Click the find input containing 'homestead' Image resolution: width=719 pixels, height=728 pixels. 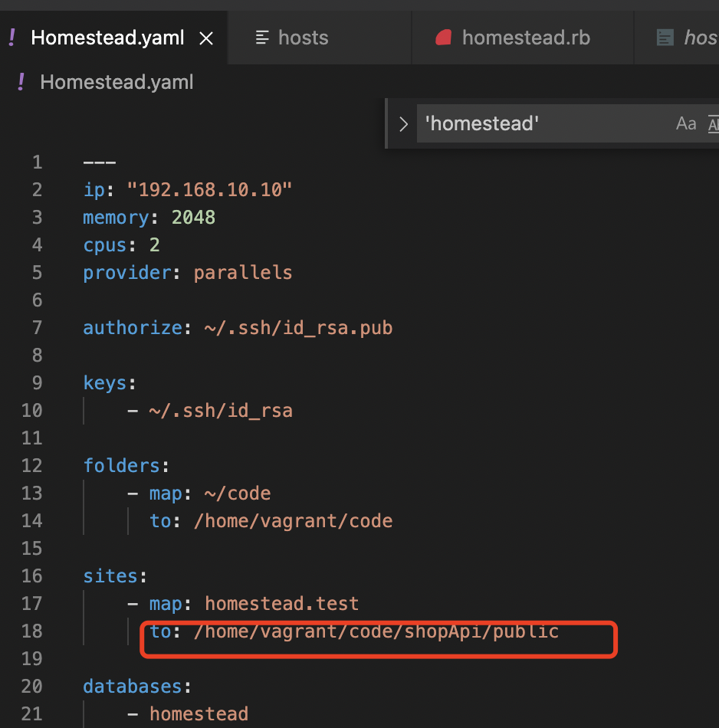(543, 123)
